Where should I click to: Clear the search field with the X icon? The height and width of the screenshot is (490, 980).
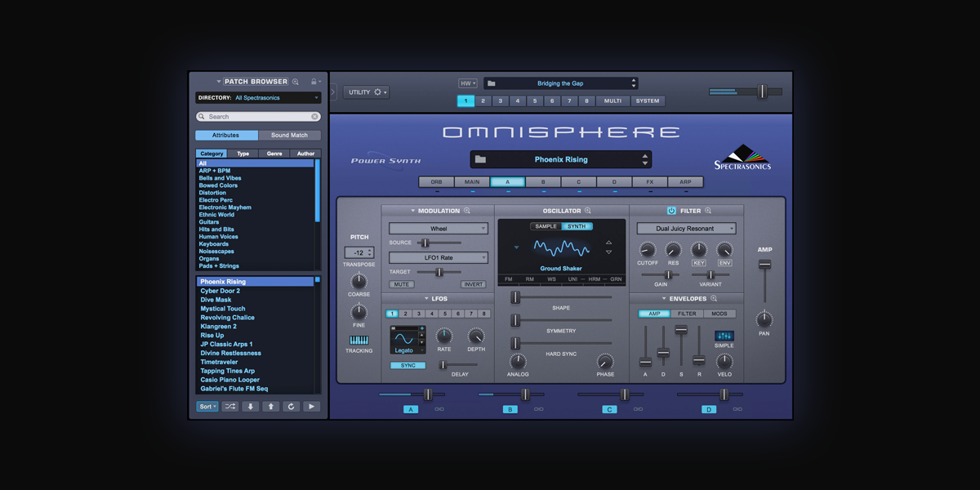point(315,117)
